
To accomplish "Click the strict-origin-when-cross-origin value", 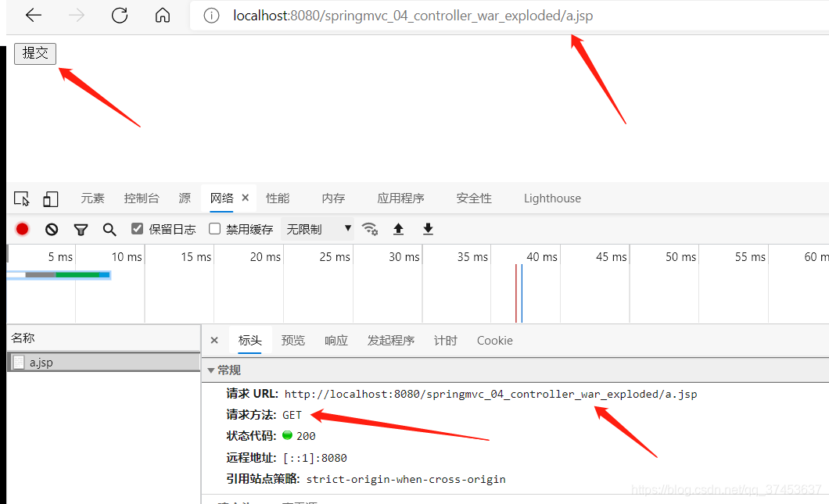I will click(406, 479).
